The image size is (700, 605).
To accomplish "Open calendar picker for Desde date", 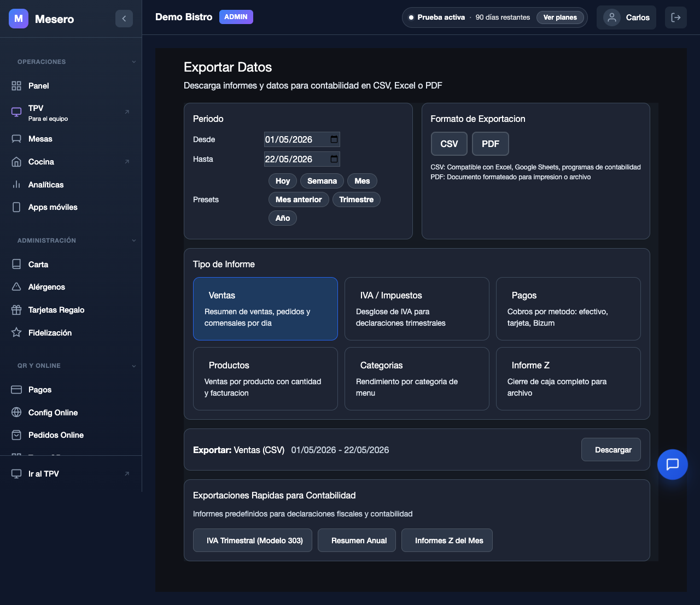I will 334,139.
